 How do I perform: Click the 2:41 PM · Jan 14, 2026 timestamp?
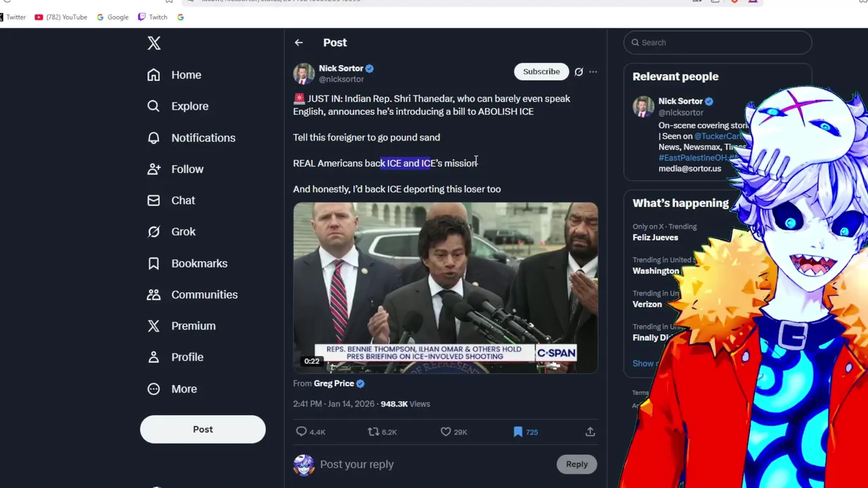tap(334, 404)
